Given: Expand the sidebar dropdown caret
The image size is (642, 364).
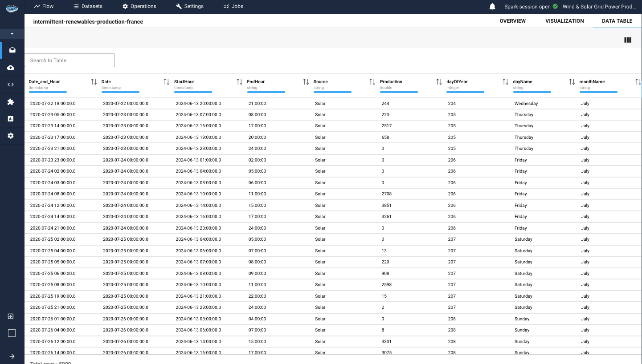Looking at the screenshot, I should coord(12,34).
